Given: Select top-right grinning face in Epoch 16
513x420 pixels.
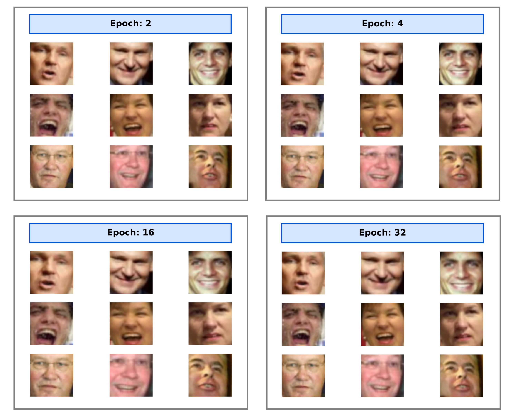Looking at the screenshot, I should click(x=210, y=272).
